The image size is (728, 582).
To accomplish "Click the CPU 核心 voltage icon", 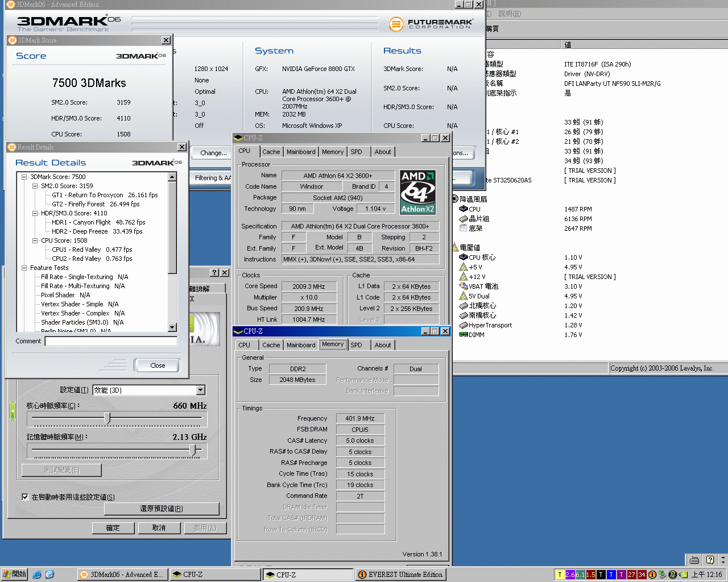I will point(464,257).
